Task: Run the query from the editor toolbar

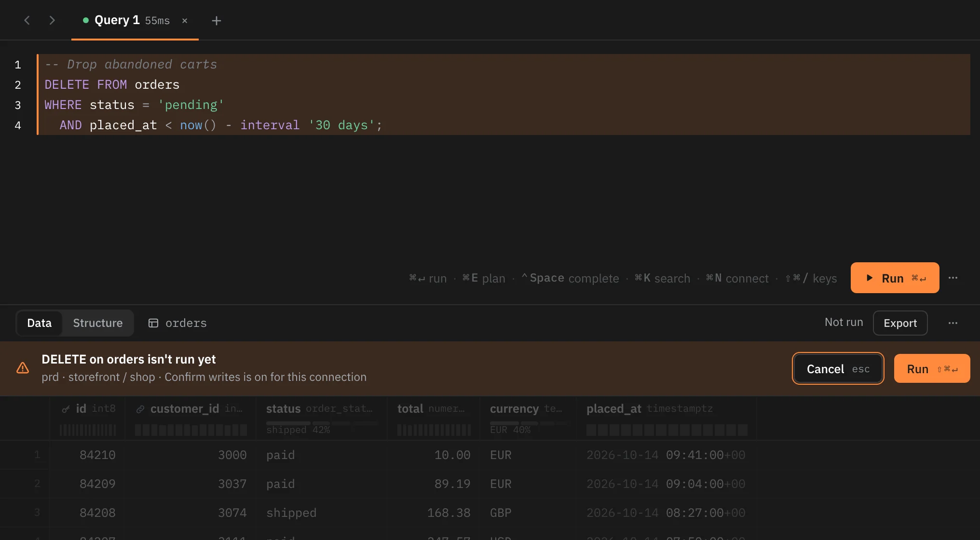Action: coord(895,278)
